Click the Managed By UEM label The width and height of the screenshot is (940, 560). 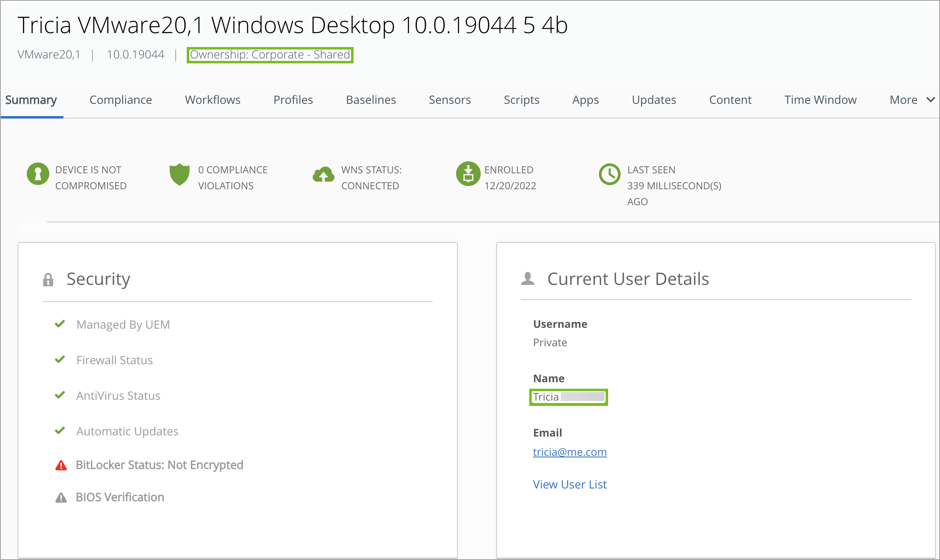coord(123,325)
